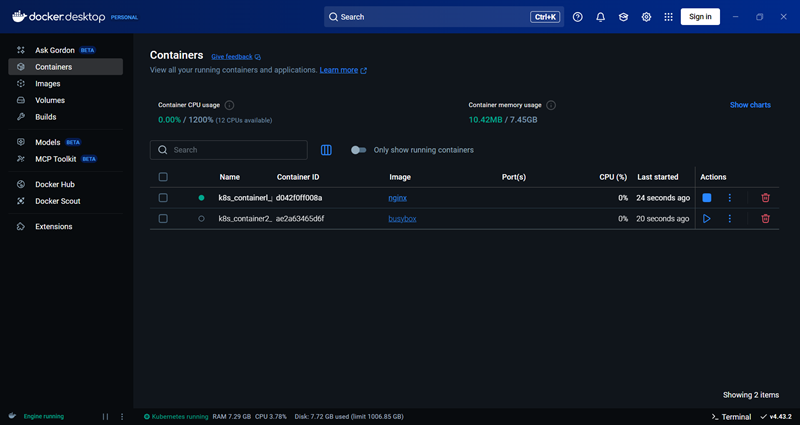
Task: Click the stopped status circle for k8s_container2
Action: tap(202, 219)
